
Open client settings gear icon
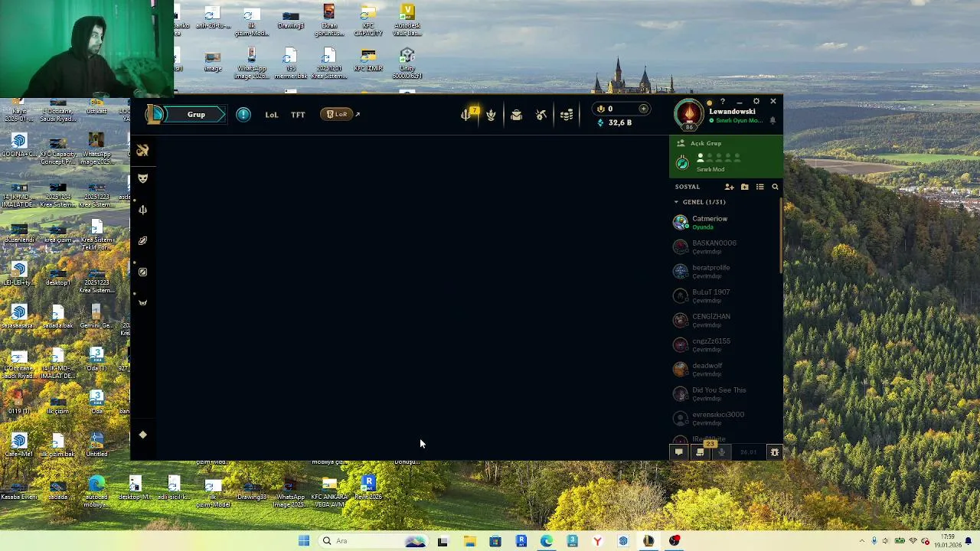click(x=756, y=101)
